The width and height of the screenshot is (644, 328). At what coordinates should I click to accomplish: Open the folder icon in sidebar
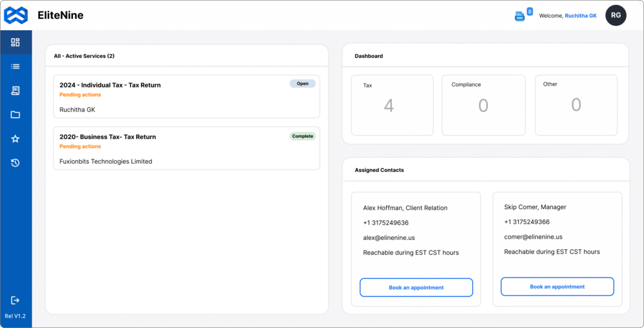click(x=16, y=115)
